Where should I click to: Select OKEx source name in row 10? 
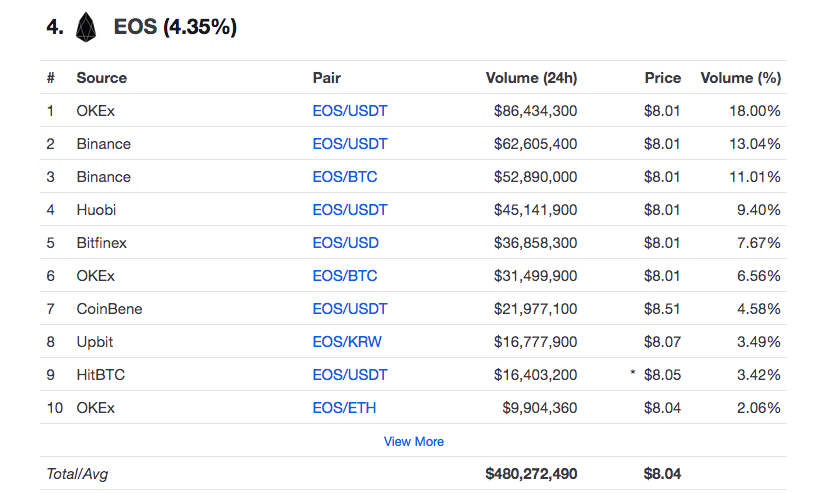click(96, 408)
